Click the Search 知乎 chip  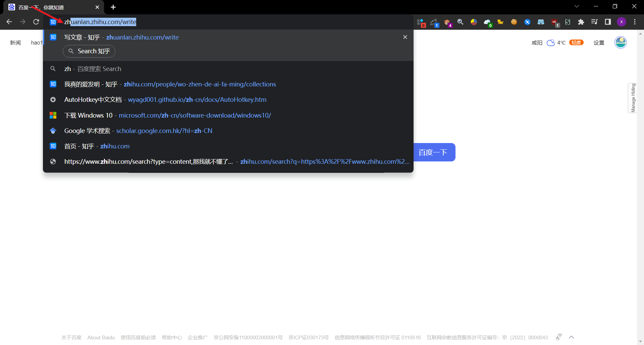[x=89, y=51]
